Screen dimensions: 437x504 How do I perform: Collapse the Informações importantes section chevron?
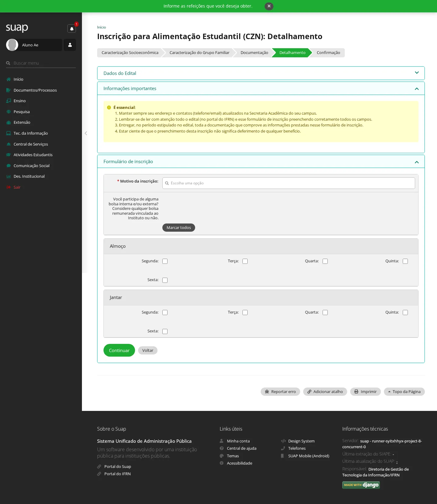coord(417,89)
